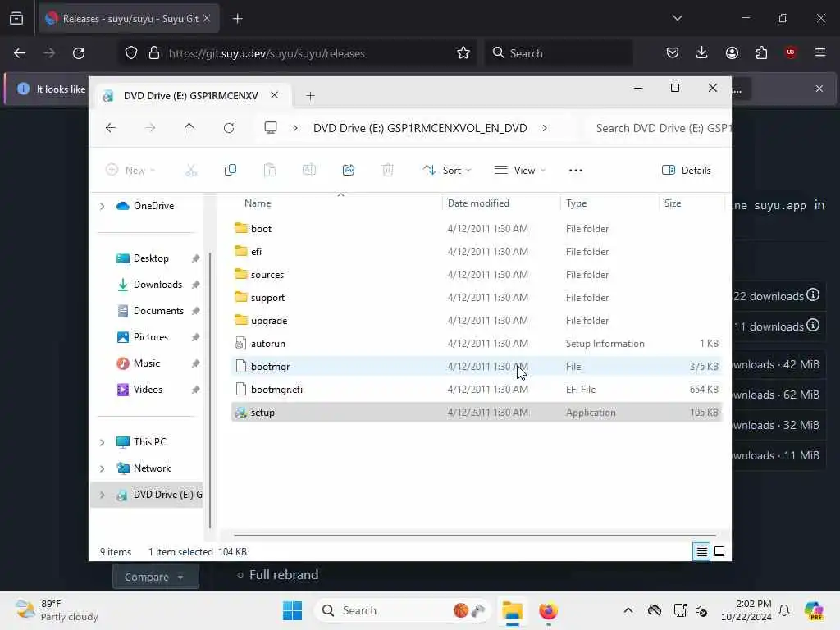This screenshot has width=840, height=630.
Task: Click the Firefox tracking protection shield icon
Action: (131, 53)
